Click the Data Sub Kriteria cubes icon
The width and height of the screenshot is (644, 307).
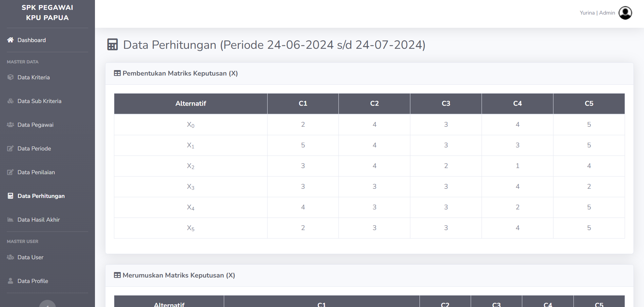click(x=11, y=101)
